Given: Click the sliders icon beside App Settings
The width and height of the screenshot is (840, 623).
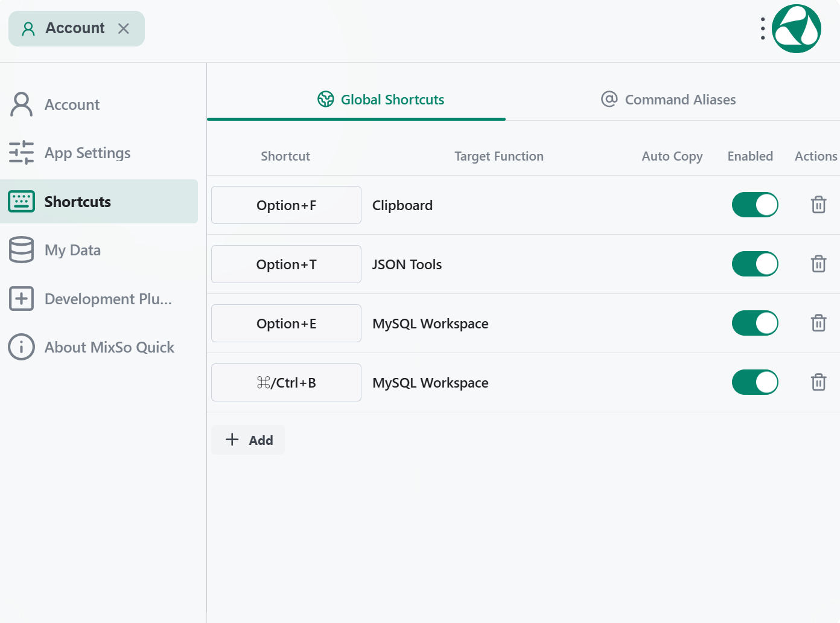Looking at the screenshot, I should pos(22,153).
